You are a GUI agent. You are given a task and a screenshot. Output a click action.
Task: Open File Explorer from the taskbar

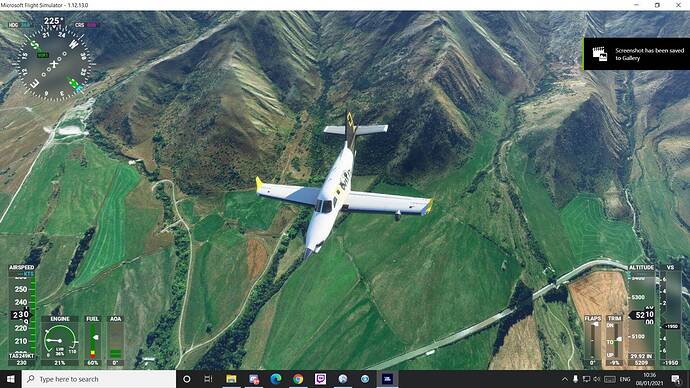coord(231,379)
